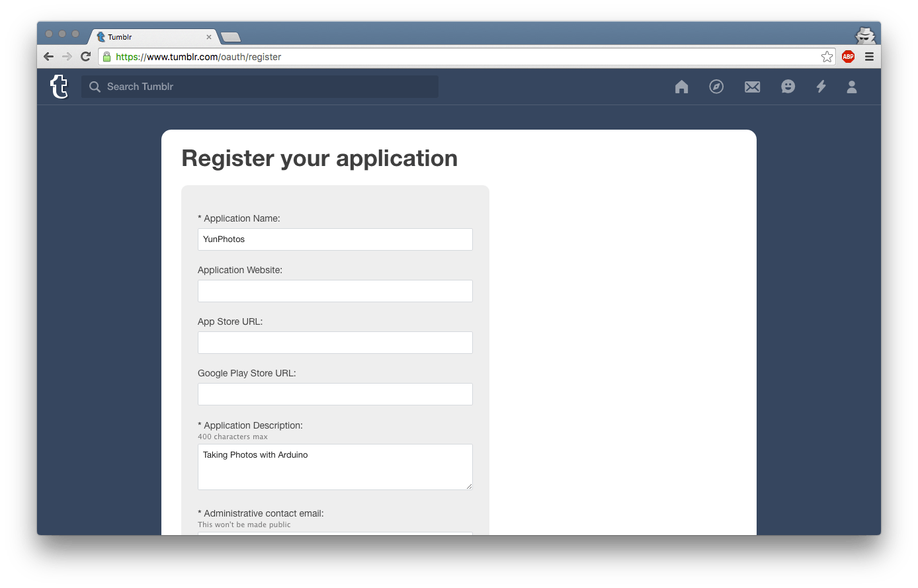
Task: Click the Google Play Store URL field
Action: point(335,394)
